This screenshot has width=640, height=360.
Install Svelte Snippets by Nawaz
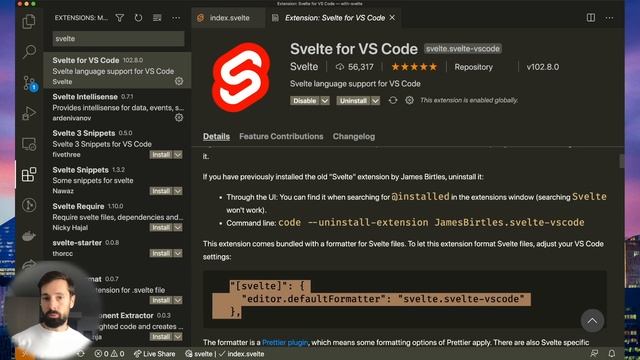coord(161,191)
